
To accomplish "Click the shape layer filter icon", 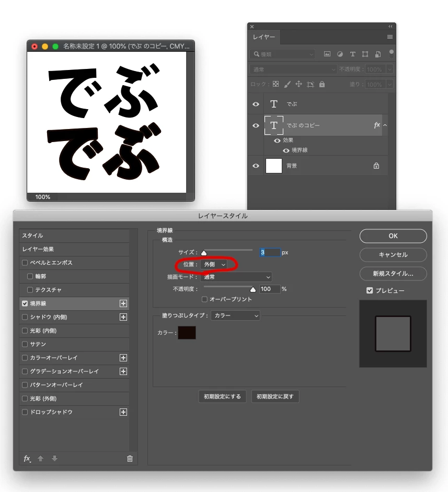I will (x=365, y=54).
